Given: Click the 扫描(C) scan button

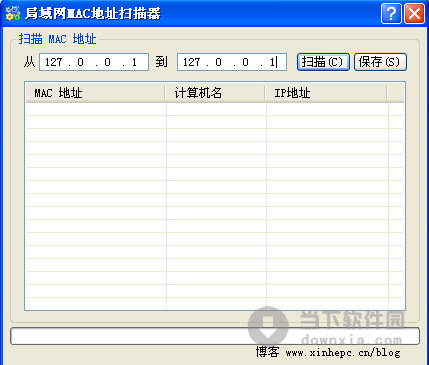Looking at the screenshot, I should pos(323,62).
